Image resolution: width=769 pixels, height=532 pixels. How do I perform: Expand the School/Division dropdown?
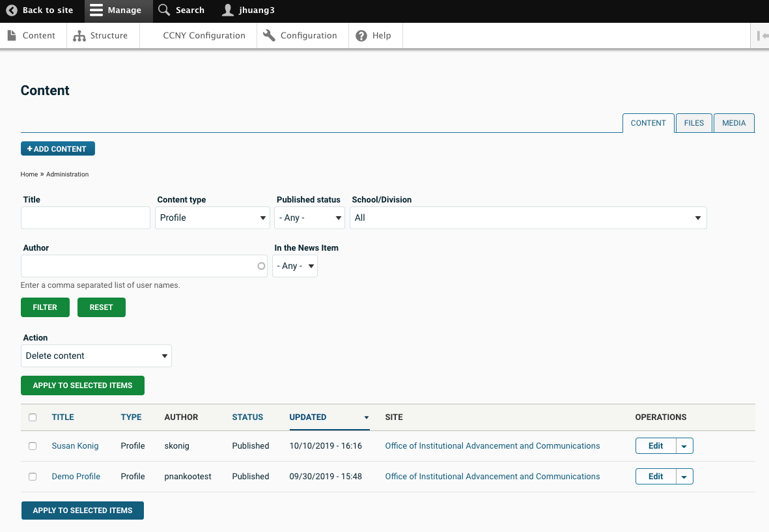[x=528, y=218]
